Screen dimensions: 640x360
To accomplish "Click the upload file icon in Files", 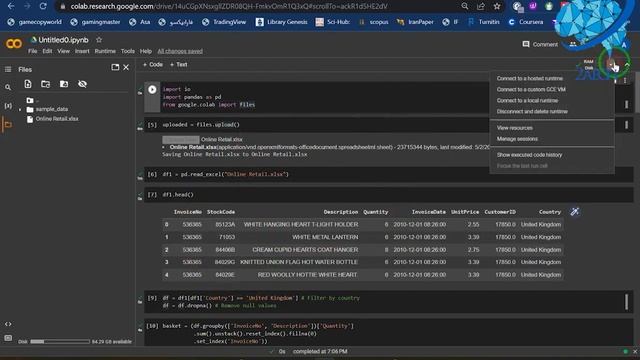I will tap(28, 84).
